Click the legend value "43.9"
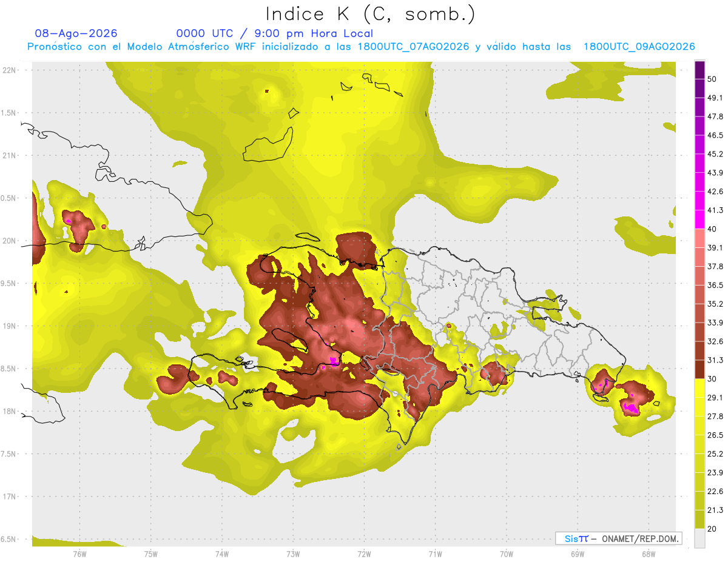This screenshot has width=728, height=562. (715, 173)
